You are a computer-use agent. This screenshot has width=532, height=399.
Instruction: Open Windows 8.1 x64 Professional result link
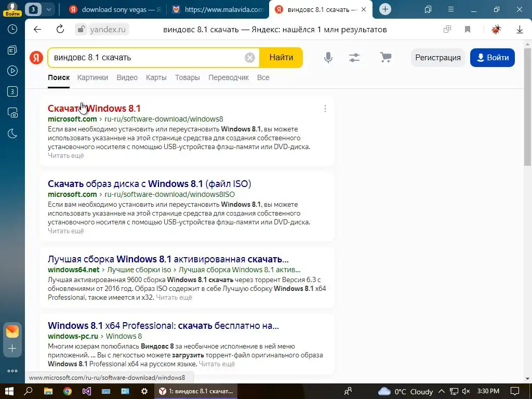(x=163, y=326)
